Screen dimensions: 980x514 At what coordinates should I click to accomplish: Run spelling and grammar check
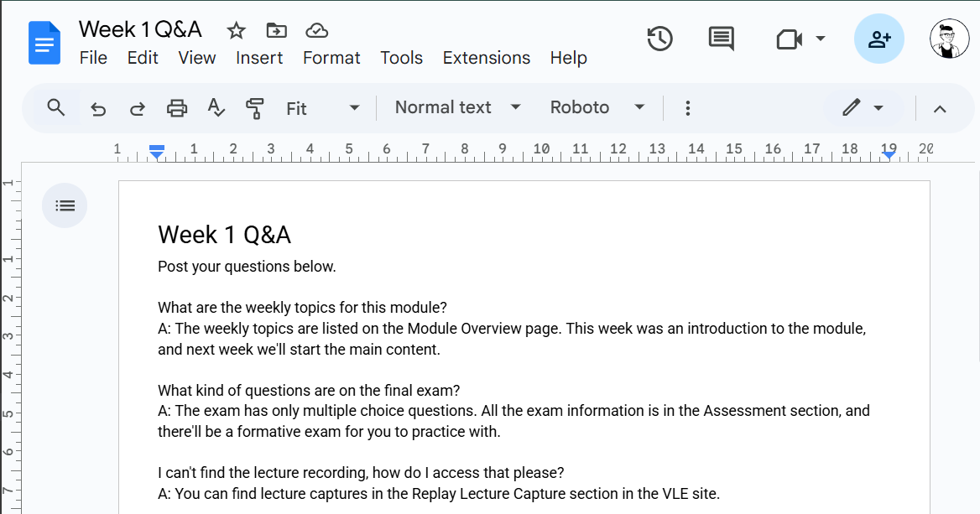(216, 108)
